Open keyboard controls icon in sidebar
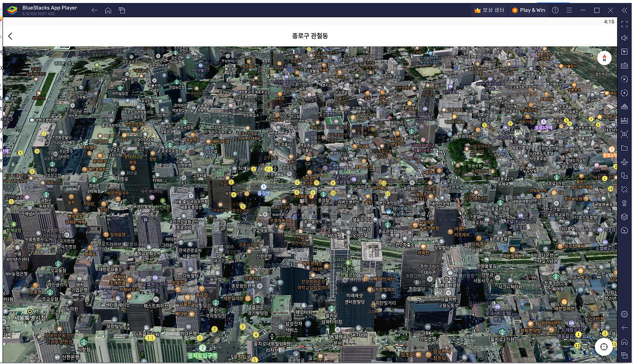Image resolution: width=633 pixels, height=364 pixels. pyautogui.click(x=625, y=66)
